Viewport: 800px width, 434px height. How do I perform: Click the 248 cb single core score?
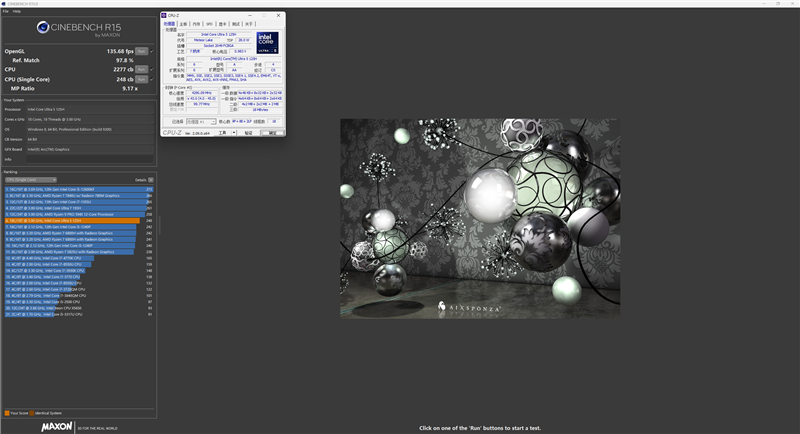pyautogui.click(x=124, y=79)
